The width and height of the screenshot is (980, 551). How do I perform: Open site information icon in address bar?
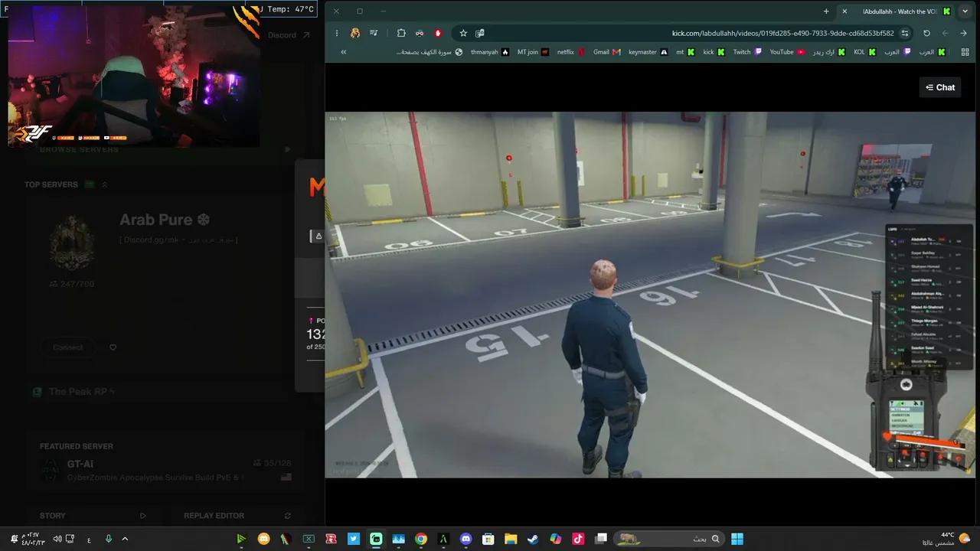905,33
